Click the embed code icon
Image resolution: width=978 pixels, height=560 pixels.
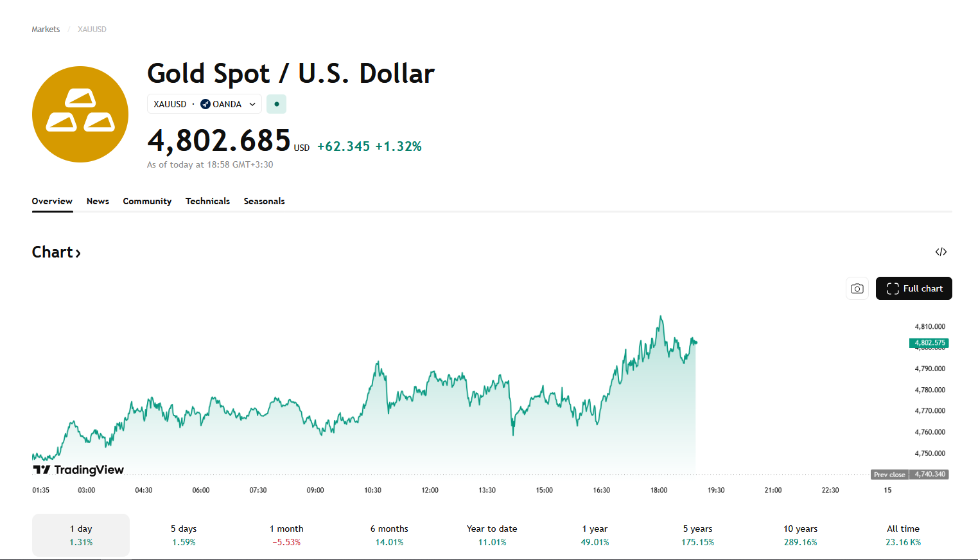pos(941,252)
